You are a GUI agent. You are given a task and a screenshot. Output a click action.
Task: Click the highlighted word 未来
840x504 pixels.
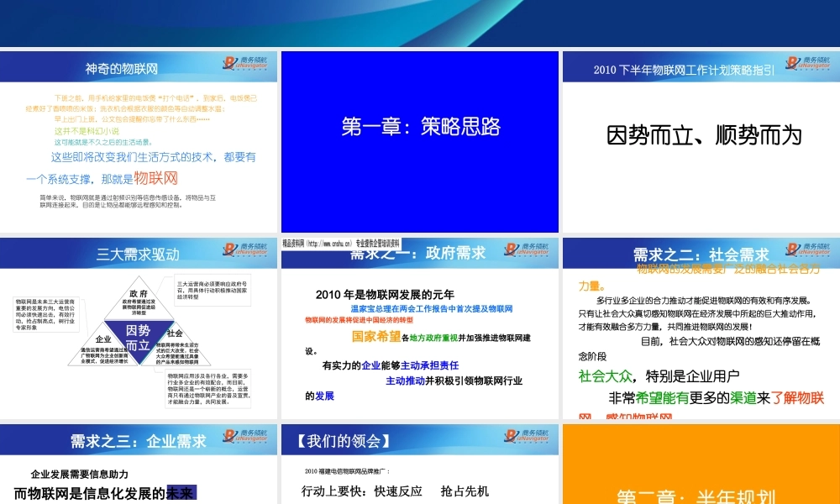point(181,493)
